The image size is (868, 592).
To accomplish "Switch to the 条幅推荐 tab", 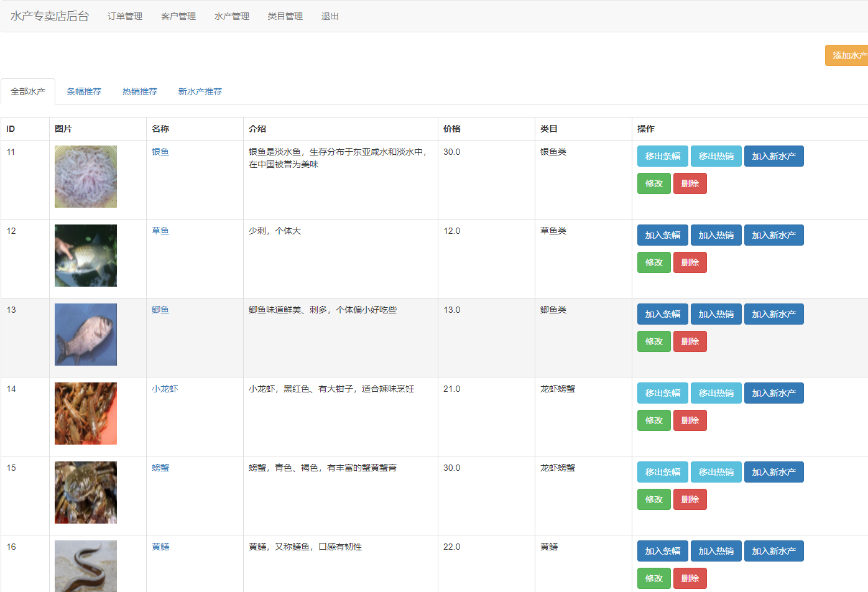I will click(x=84, y=91).
